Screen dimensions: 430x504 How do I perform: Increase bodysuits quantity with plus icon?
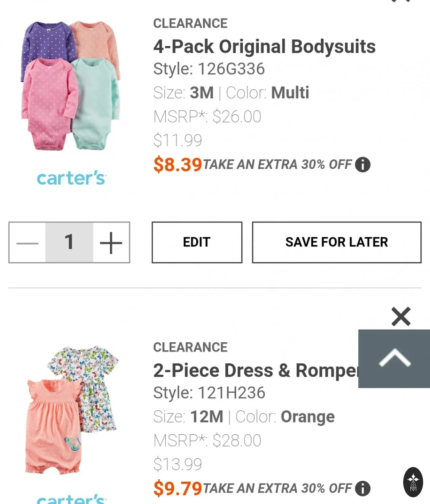111,243
